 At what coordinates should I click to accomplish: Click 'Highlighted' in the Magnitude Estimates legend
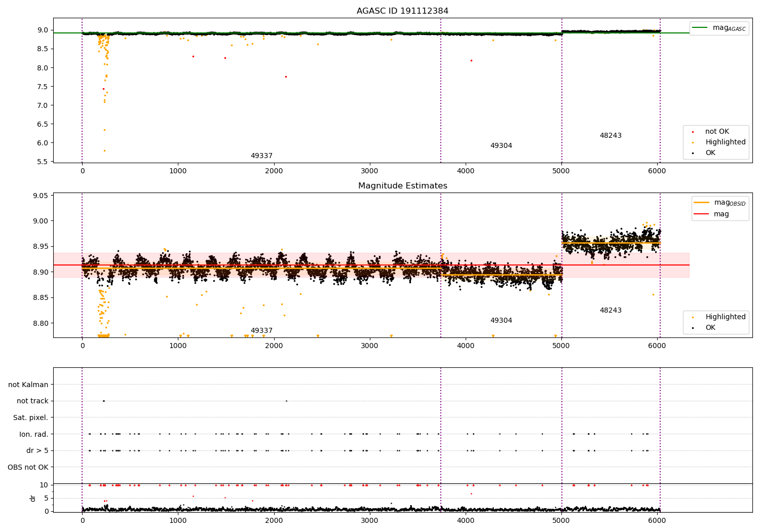pos(726,317)
